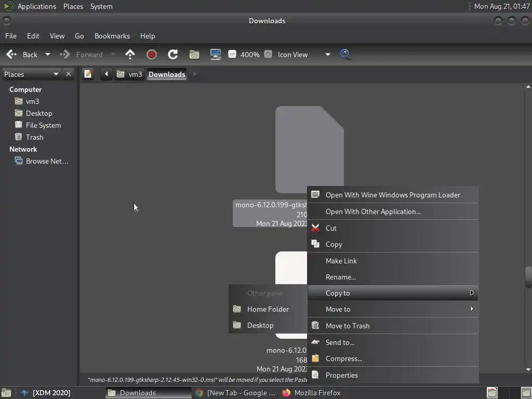Open the Help menu
The width and height of the screenshot is (532, 399).
[x=148, y=36]
